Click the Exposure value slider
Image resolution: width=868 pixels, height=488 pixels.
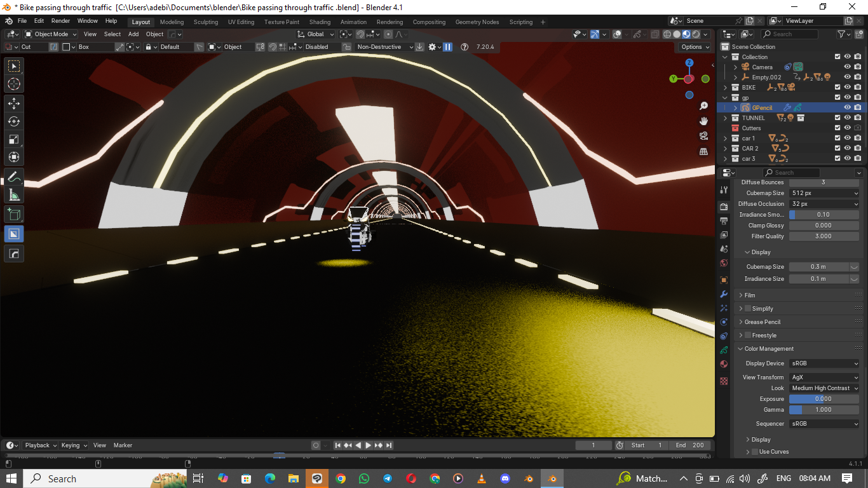(x=824, y=399)
